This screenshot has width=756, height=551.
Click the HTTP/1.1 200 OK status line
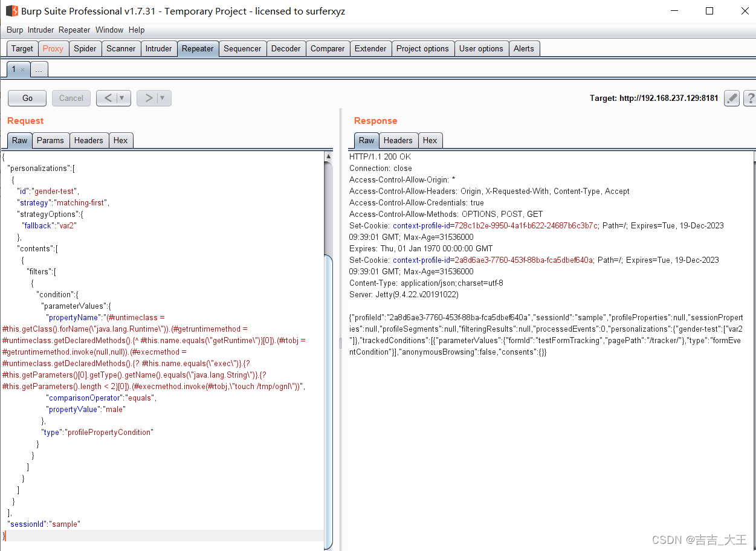click(380, 156)
